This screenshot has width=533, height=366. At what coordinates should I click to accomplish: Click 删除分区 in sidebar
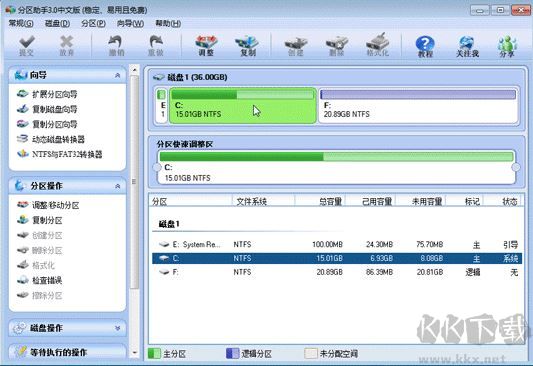[x=40, y=250]
